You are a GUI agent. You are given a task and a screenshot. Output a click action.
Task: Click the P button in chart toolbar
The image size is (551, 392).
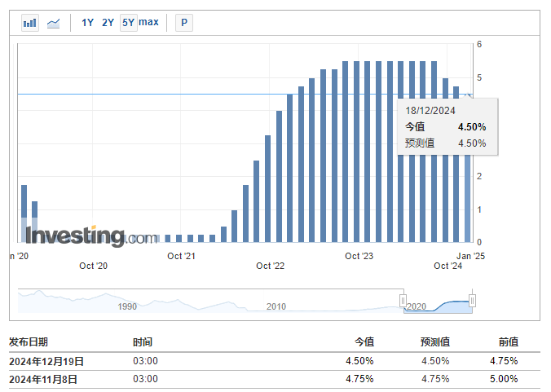(x=184, y=23)
